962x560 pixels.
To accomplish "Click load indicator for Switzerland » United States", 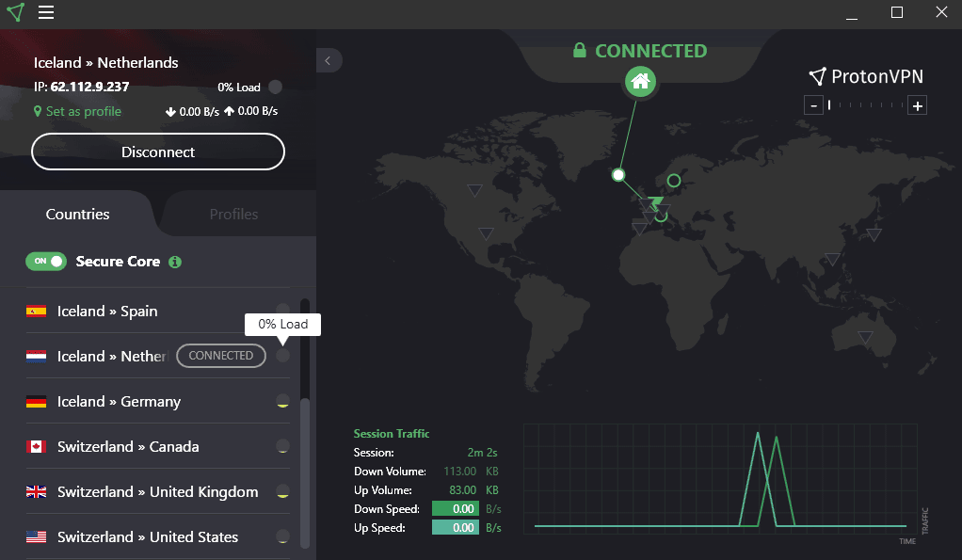I will 282,536.
